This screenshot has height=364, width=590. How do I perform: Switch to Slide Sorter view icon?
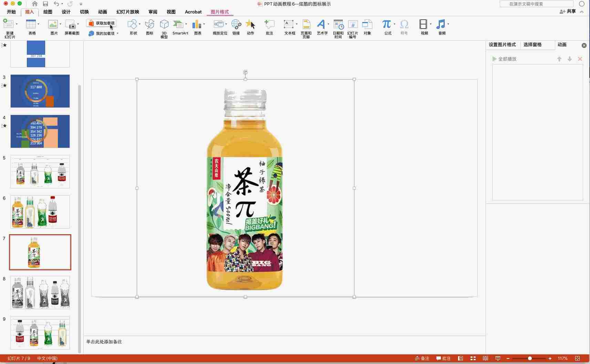[473, 358]
